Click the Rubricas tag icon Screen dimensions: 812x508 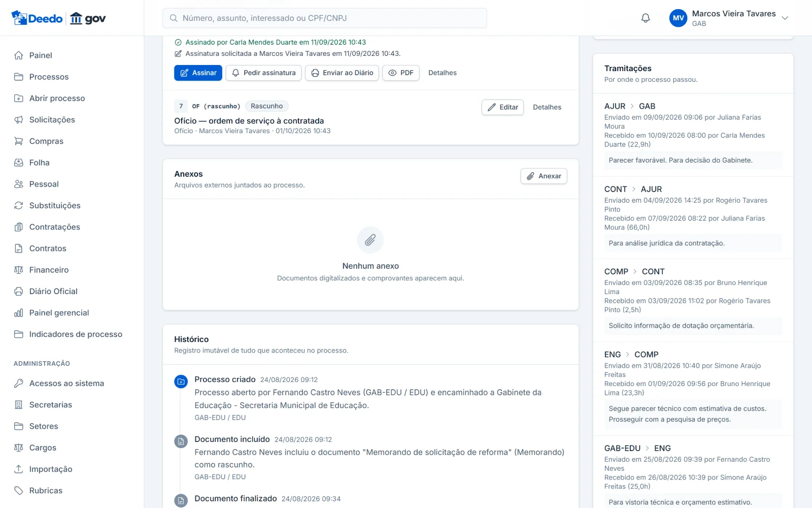click(19, 491)
